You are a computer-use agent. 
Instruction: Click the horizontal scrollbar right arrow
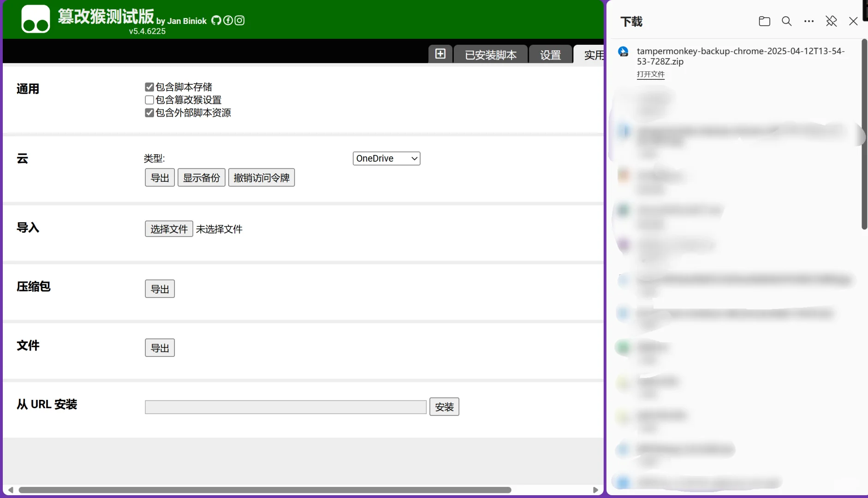[x=595, y=490]
